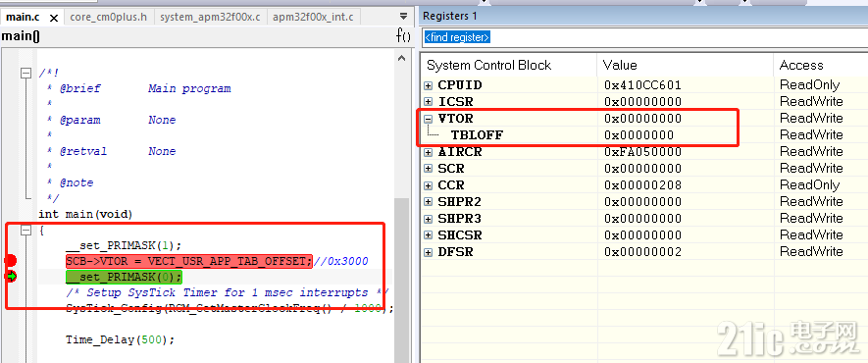The image size is (868, 363).
Task: Select CCR value 0x00000208
Action: point(642,185)
